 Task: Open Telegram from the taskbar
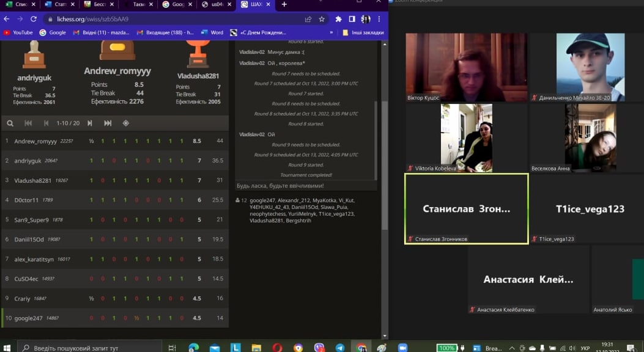tap(340, 348)
